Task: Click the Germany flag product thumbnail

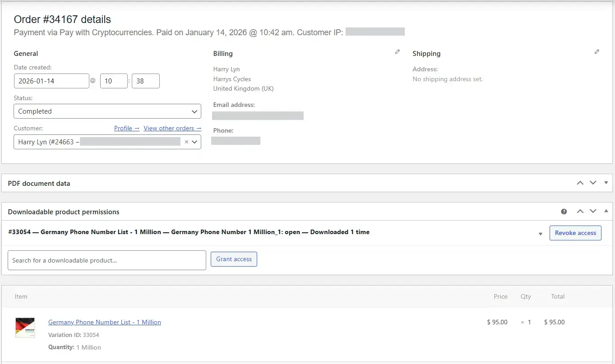Action: [x=25, y=327]
